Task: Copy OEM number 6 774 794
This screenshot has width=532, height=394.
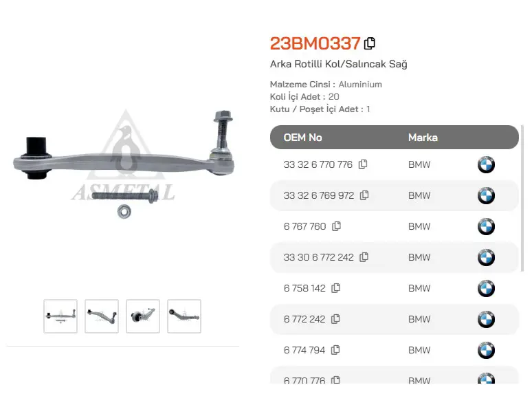Action: tap(335, 349)
